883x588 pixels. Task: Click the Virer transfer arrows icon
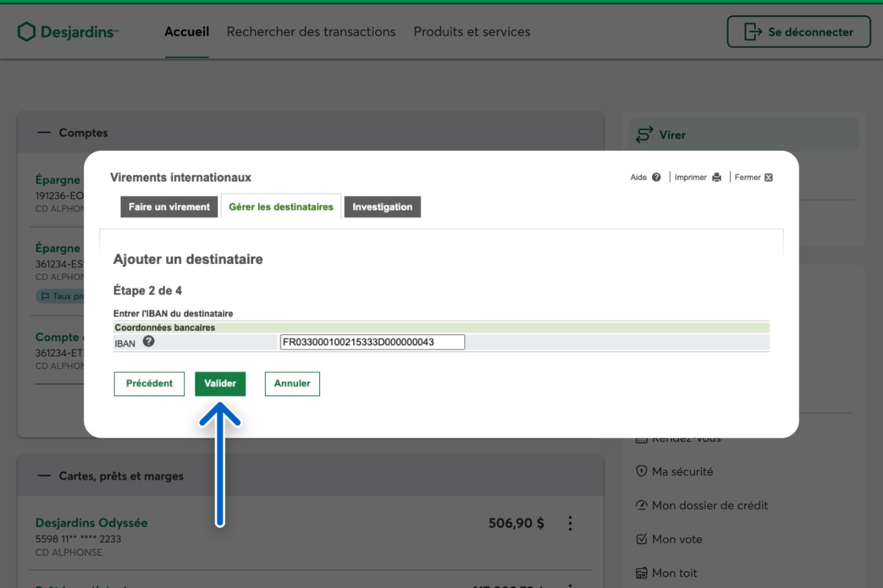644,134
